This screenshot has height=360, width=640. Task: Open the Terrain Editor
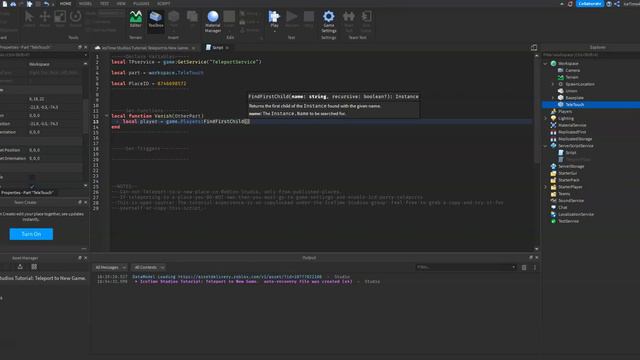(x=136, y=19)
